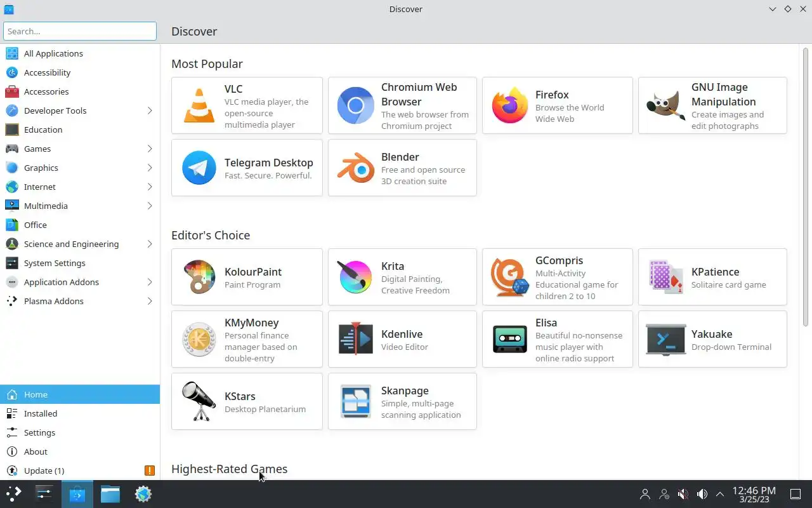Click the Accessibility category icon
This screenshot has height=508, width=812.
coord(12,72)
